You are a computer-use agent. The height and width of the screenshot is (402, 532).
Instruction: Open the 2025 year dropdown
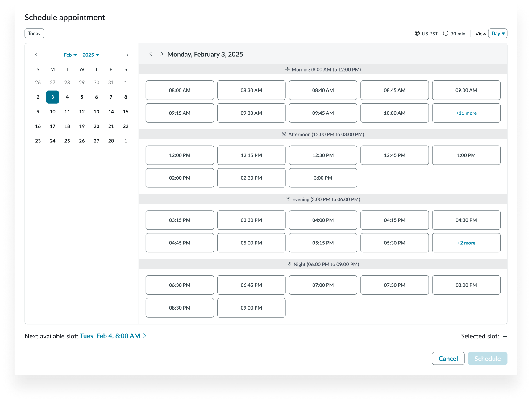(90, 55)
